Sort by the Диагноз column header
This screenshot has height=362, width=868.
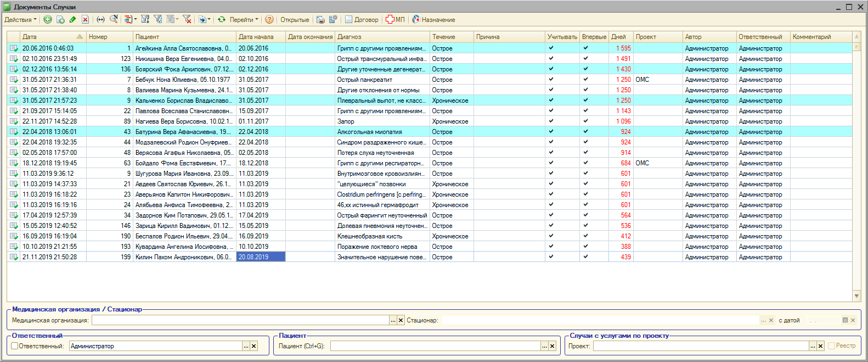pyautogui.click(x=381, y=37)
